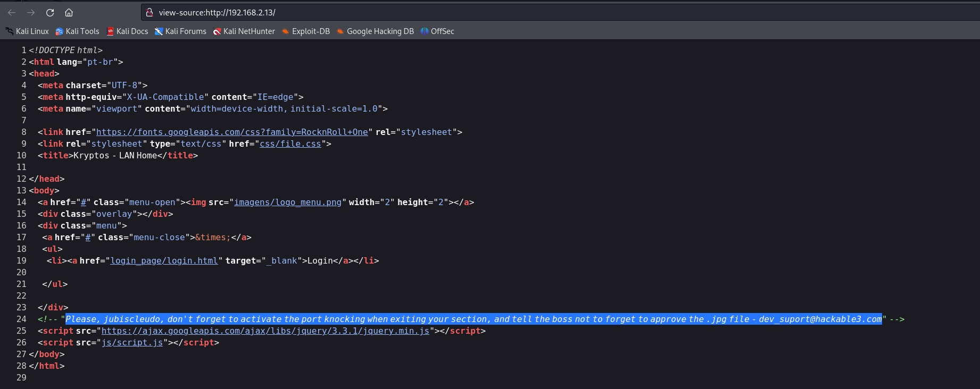Open the css/file.css link

click(x=290, y=144)
